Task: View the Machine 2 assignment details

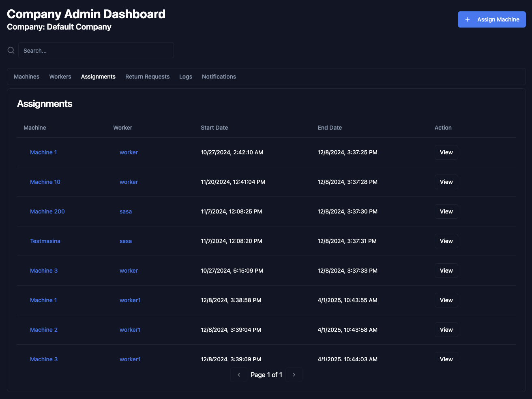Action: 446,329
